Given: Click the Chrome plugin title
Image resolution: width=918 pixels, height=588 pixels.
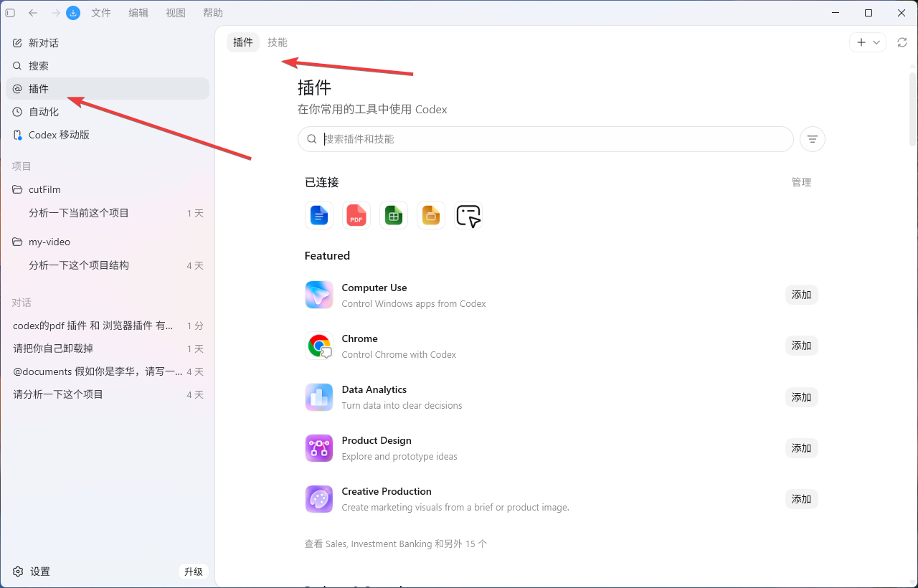Looking at the screenshot, I should click(360, 338).
